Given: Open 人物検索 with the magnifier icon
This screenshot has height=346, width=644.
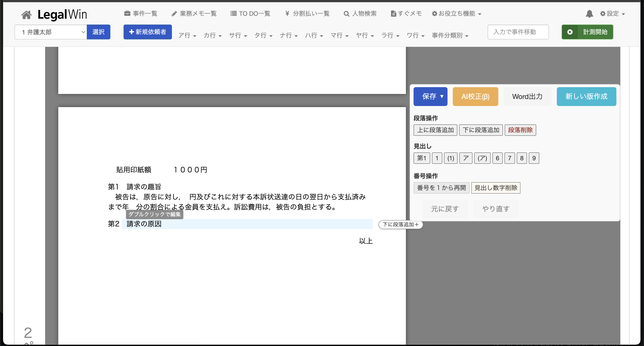Looking at the screenshot, I should pyautogui.click(x=360, y=14).
